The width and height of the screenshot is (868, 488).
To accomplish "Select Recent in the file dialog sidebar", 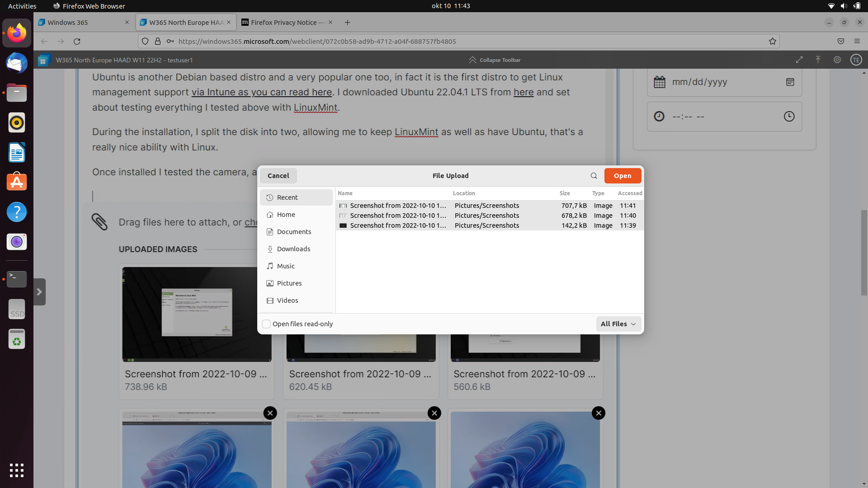I will click(x=296, y=197).
